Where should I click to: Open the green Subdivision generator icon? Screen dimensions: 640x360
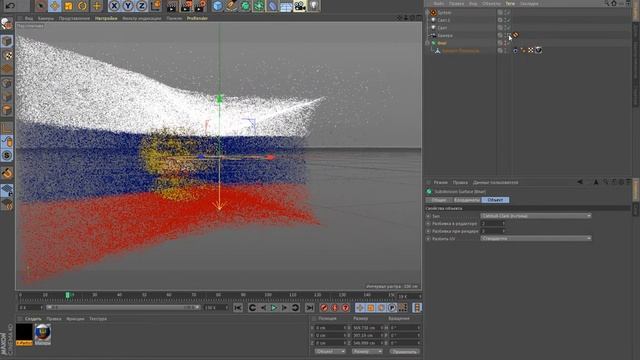(x=245, y=6)
